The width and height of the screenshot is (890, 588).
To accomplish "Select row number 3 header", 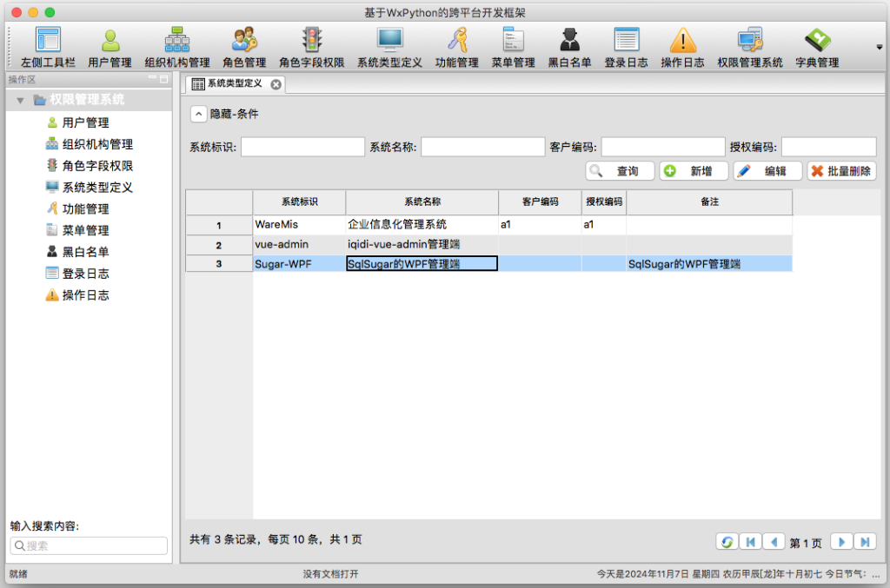I will point(219,264).
